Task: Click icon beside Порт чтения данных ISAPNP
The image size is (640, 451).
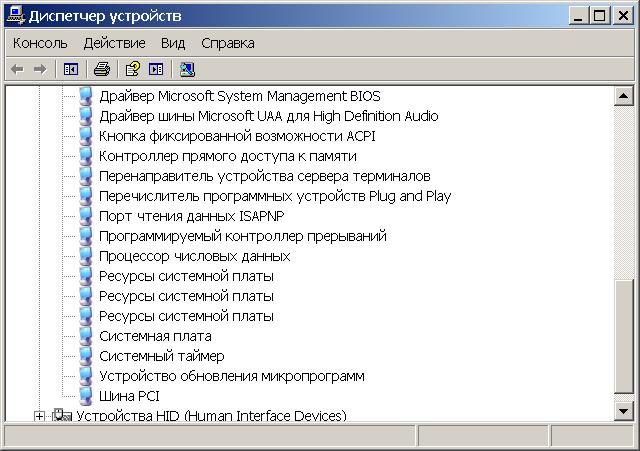Action: tap(86, 216)
